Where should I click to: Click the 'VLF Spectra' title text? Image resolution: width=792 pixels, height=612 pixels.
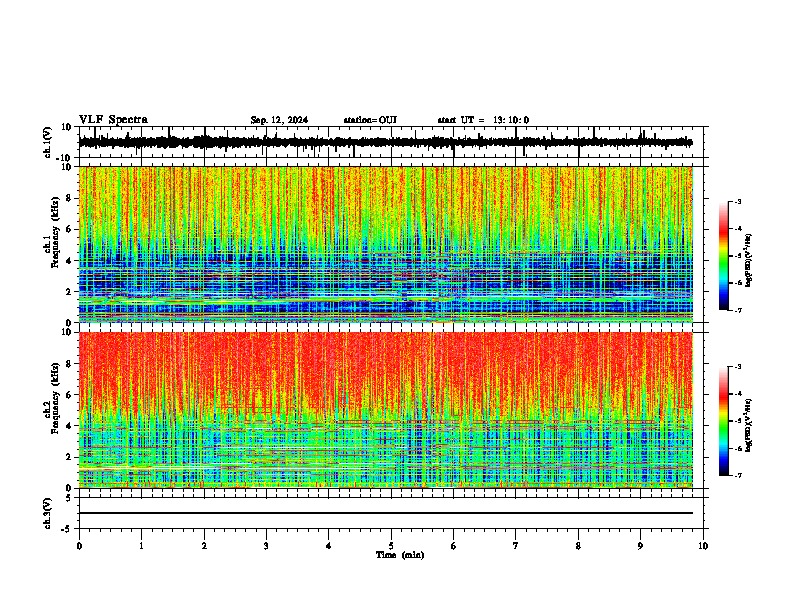coord(113,120)
